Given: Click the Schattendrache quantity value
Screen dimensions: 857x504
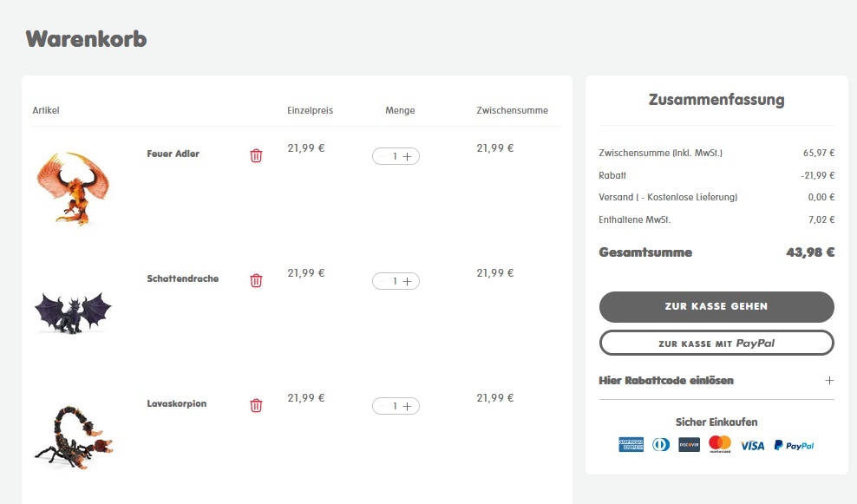Looking at the screenshot, I should coord(395,281).
